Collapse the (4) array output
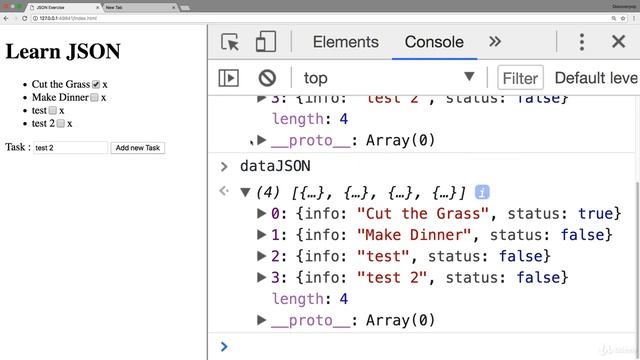 click(245, 192)
